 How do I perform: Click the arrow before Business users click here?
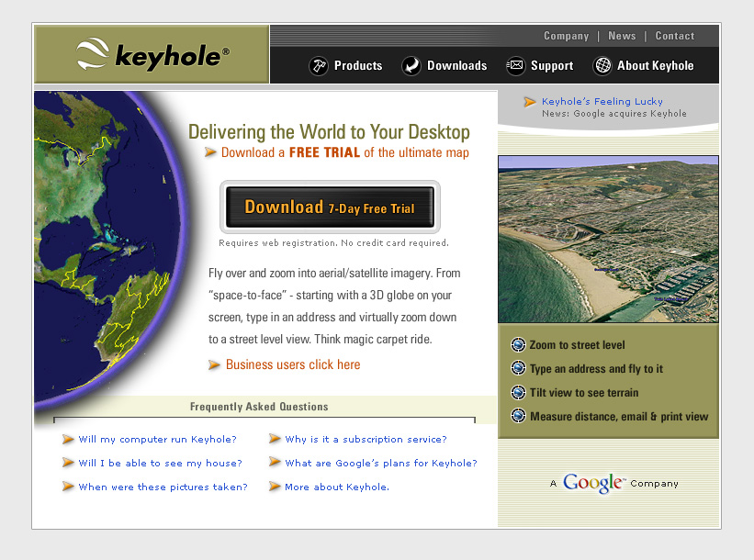click(214, 364)
